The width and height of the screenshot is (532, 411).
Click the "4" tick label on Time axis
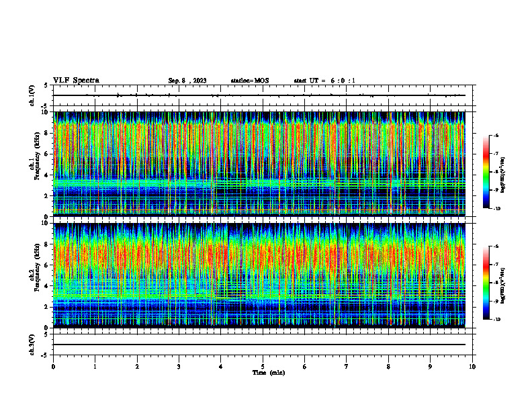[x=221, y=367]
